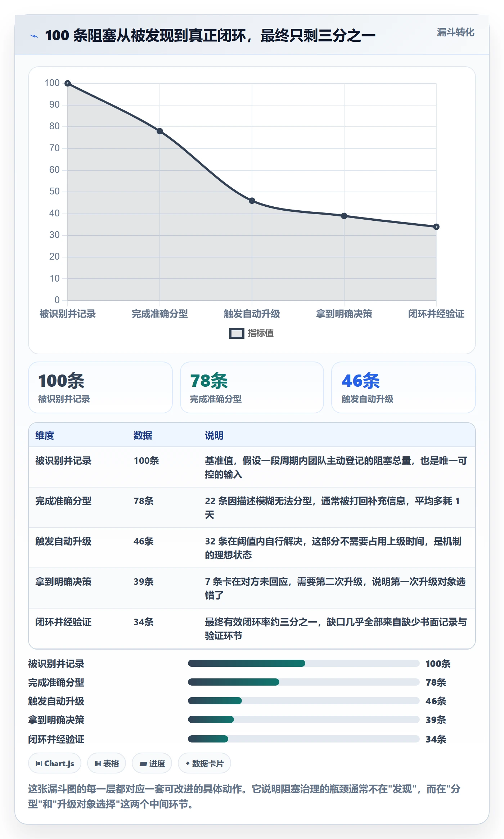
Task: Open the 46条 触发自动升级 data card
Action: (404, 387)
